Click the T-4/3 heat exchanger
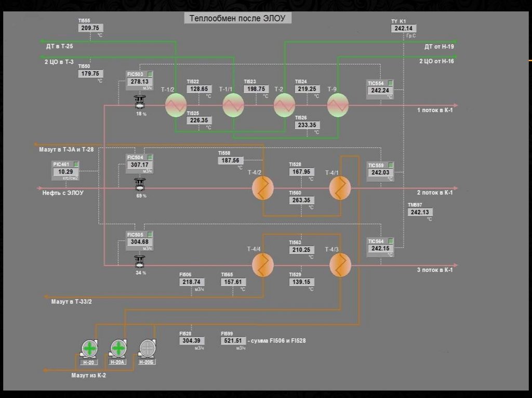 (x=340, y=265)
